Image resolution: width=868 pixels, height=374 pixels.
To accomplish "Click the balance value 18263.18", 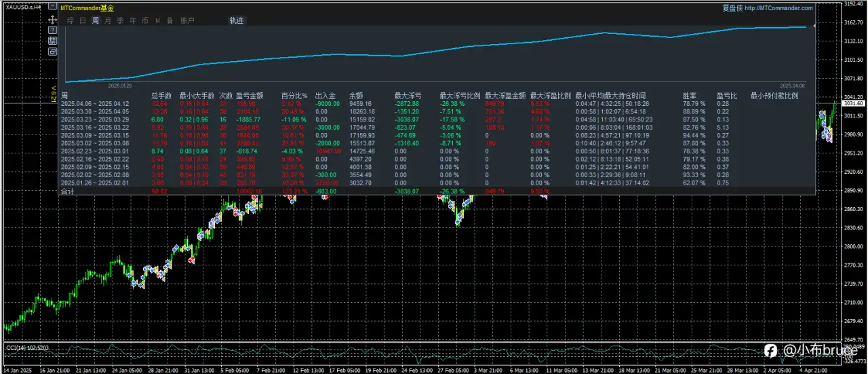I will [x=361, y=111].
